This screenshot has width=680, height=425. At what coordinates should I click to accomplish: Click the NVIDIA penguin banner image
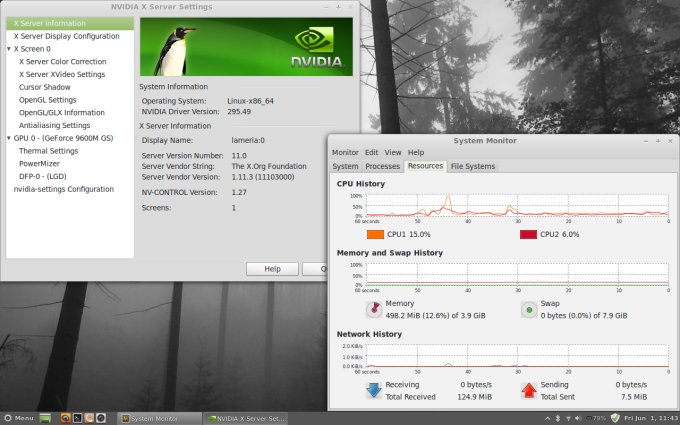pos(246,47)
